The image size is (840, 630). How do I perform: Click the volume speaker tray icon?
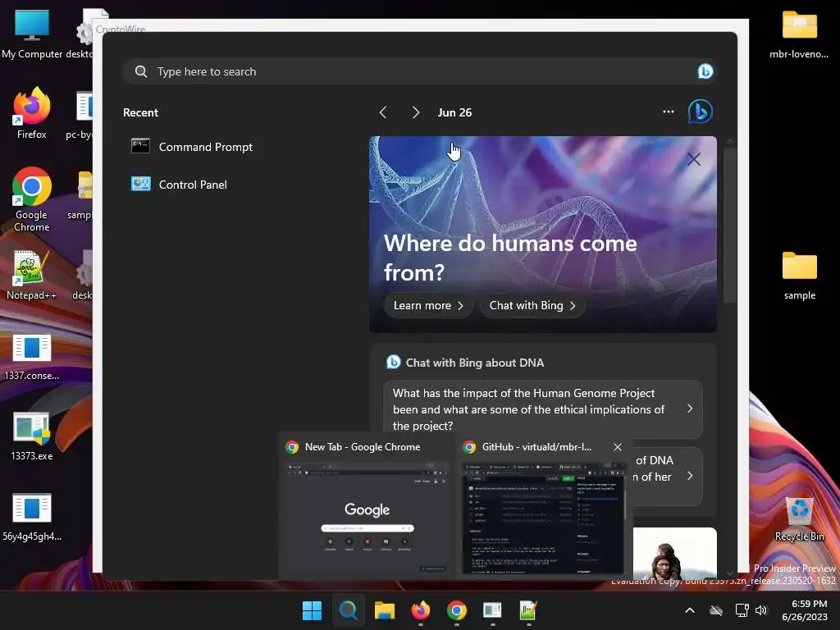pyautogui.click(x=760, y=610)
